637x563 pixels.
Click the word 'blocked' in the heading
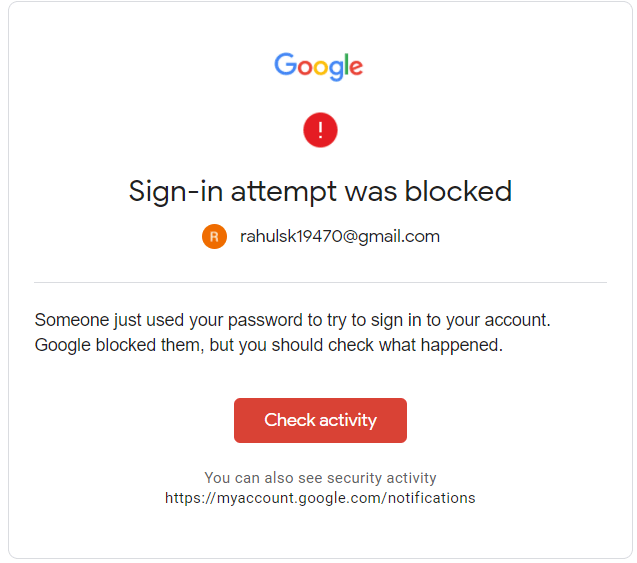(x=464, y=191)
